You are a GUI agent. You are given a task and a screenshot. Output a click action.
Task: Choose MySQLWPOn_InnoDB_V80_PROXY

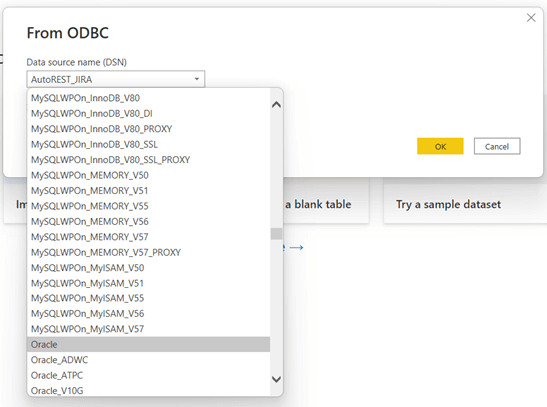tap(148, 129)
